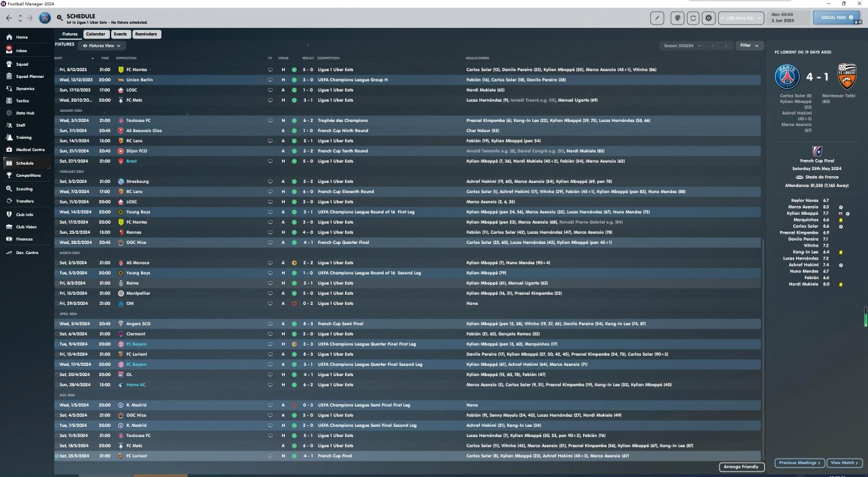Open the manager profile dropdown (Paris SG)
Image resolution: width=868 pixels, height=477 pixels.
(x=741, y=18)
